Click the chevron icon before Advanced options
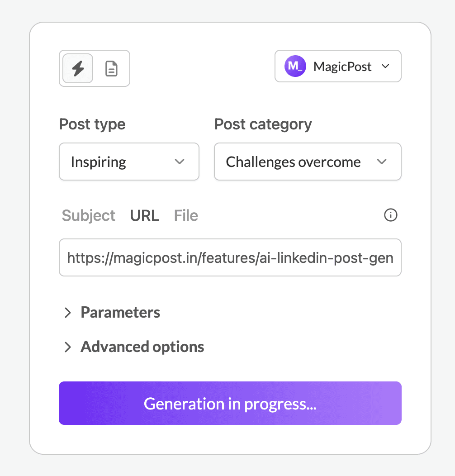Image resolution: width=455 pixels, height=476 pixels. coord(68,347)
